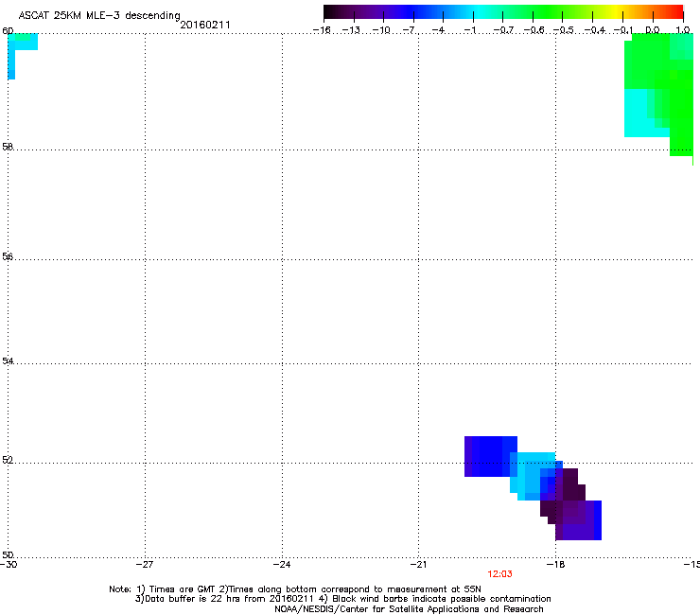Click the date label 20160211

point(205,25)
